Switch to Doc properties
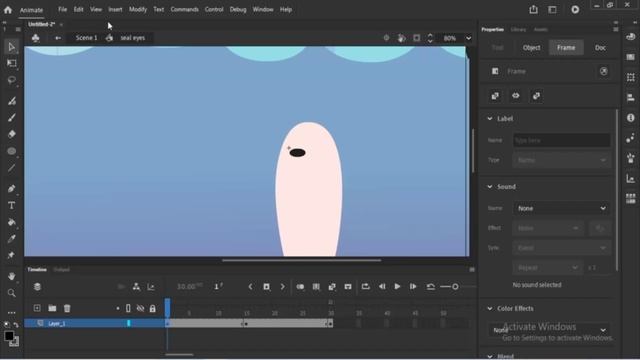Viewport: 640px width, 360px height. (600, 48)
